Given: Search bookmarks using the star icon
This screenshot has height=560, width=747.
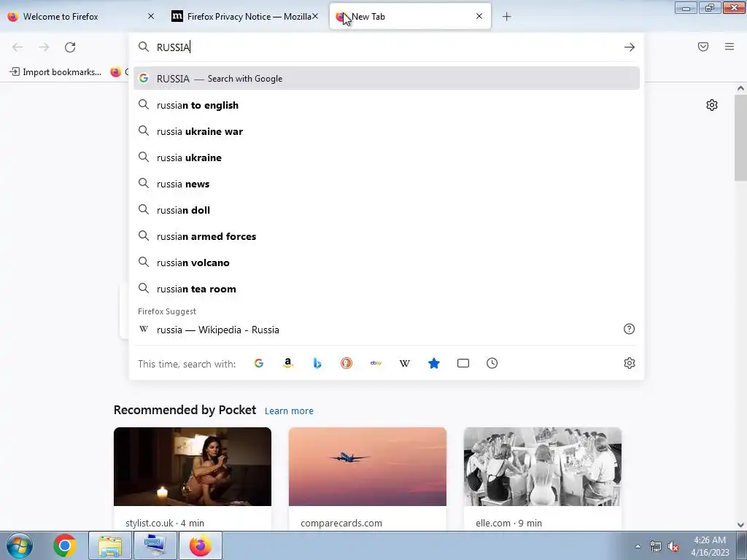Looking at the screenshot, I should coord(434,363).
